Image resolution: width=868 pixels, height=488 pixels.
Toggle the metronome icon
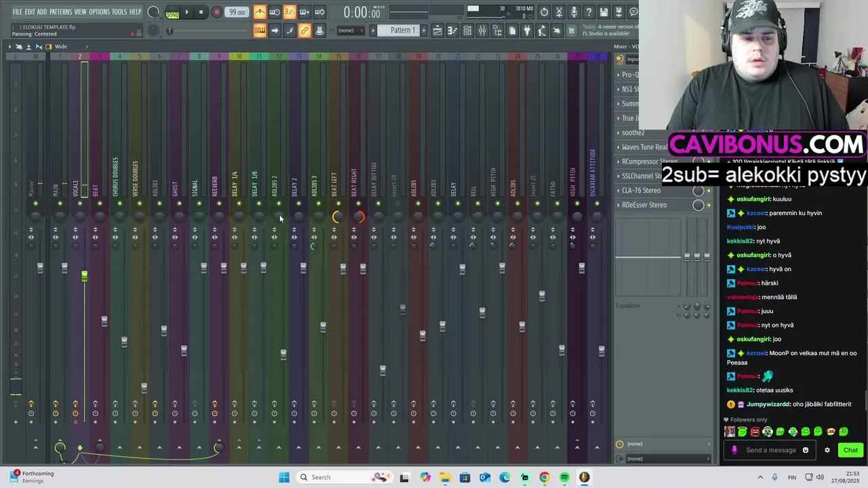pyautogui.click(x=261, y=12)
